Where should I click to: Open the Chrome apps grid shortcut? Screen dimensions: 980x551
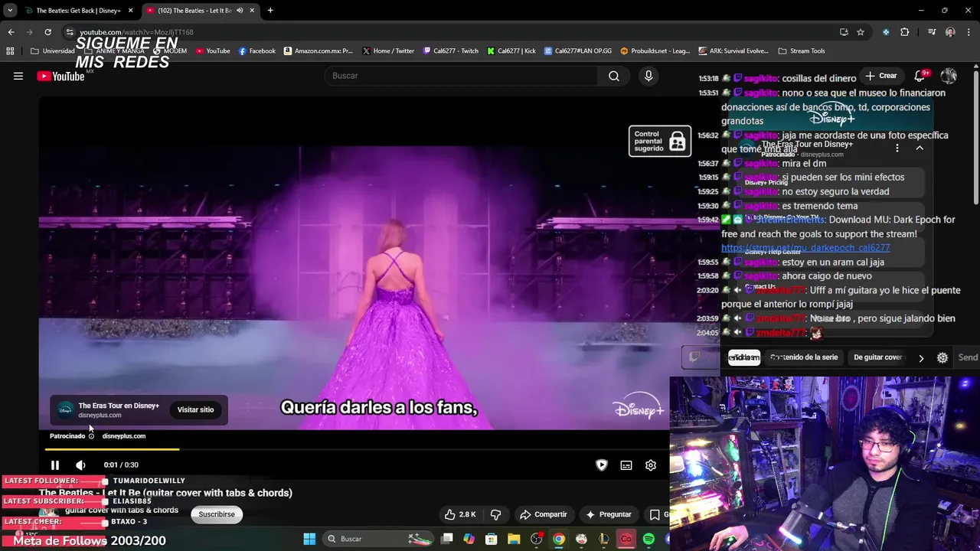pos(10,51)
